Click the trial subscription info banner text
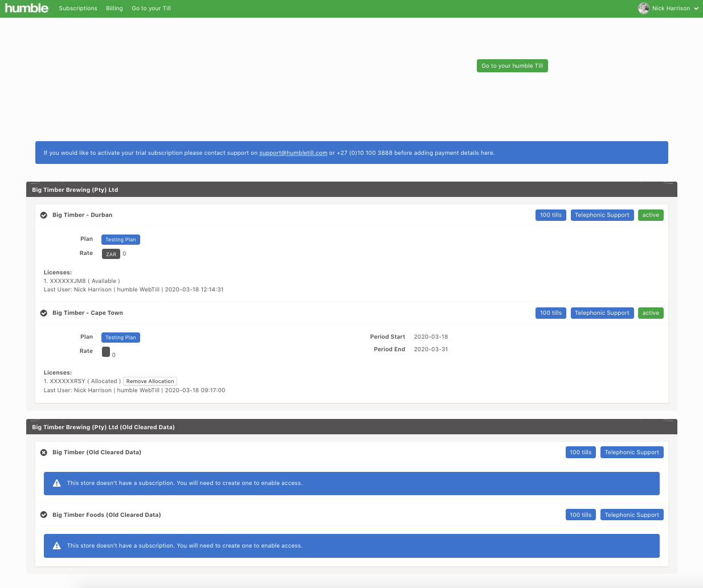The width and height of the screenshot is (703, 588). tap(269, 153)
